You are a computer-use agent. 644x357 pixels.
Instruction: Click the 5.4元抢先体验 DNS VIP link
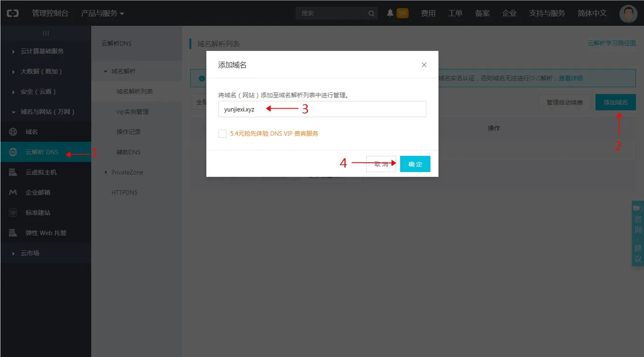[274, 133]
